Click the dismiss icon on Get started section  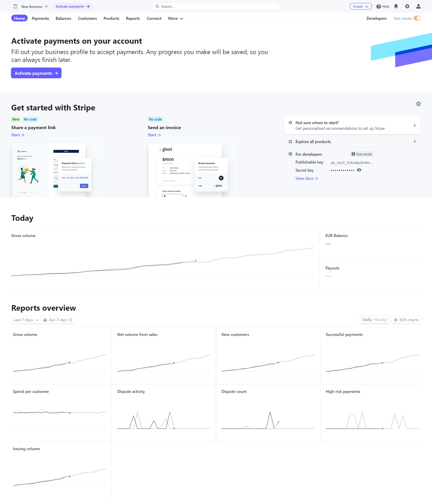418,104
